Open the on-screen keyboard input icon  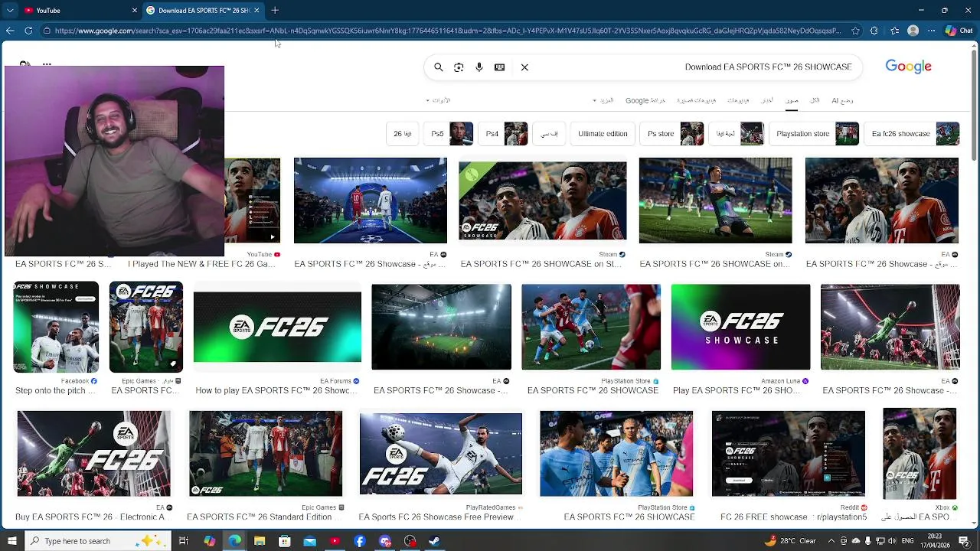coord(500,67)
